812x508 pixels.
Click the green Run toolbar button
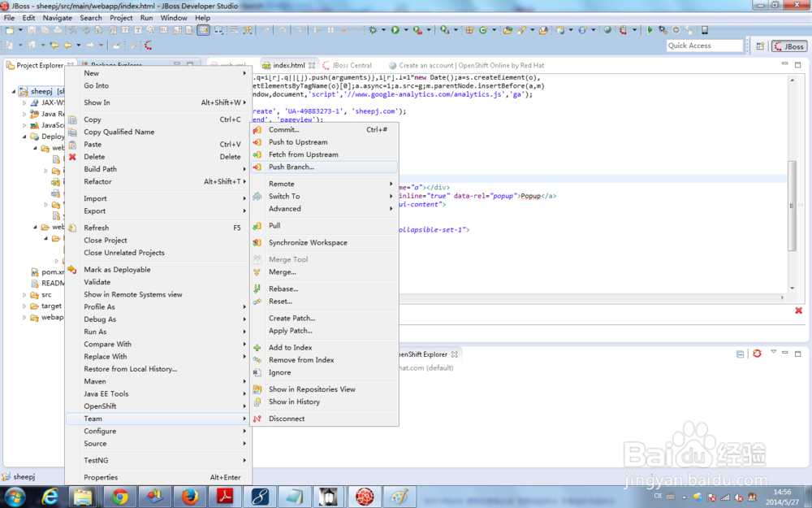(395, 30)
